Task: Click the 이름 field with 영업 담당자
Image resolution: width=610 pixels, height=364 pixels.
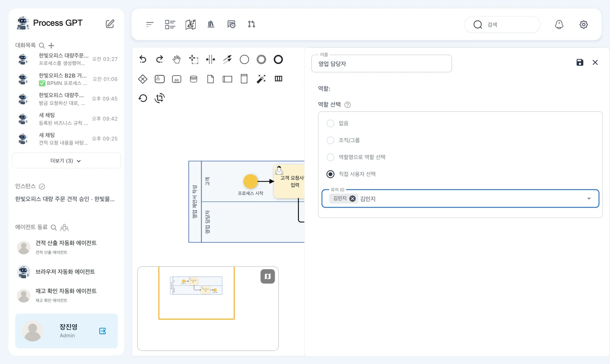Action: point(382,64)
